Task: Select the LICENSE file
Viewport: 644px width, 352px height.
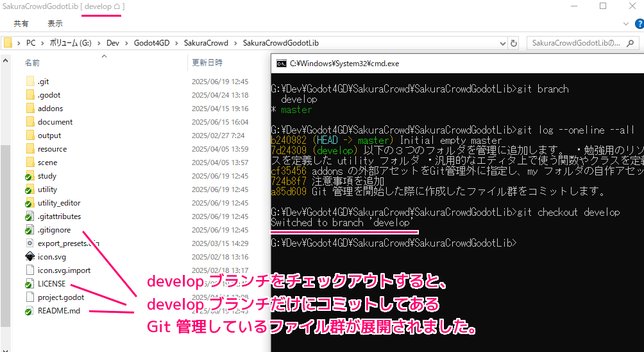Action: coord(51,284)
